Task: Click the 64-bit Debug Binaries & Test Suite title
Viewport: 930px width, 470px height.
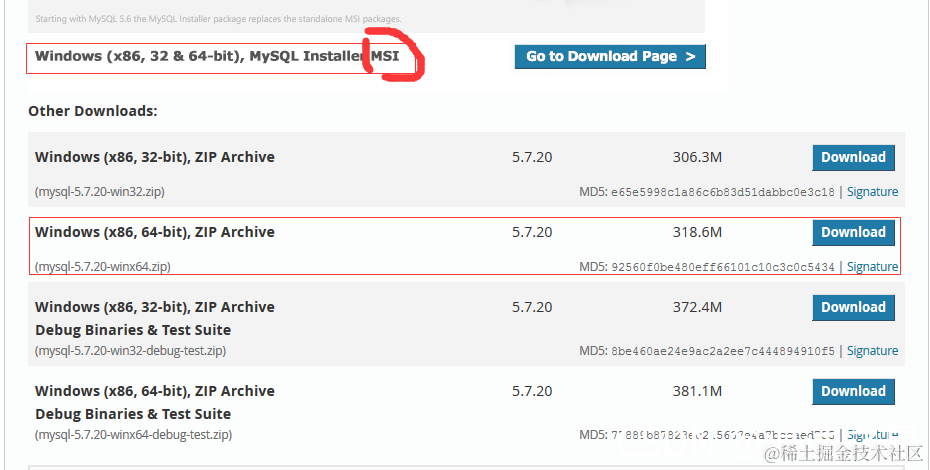Action: click(155, 403)
